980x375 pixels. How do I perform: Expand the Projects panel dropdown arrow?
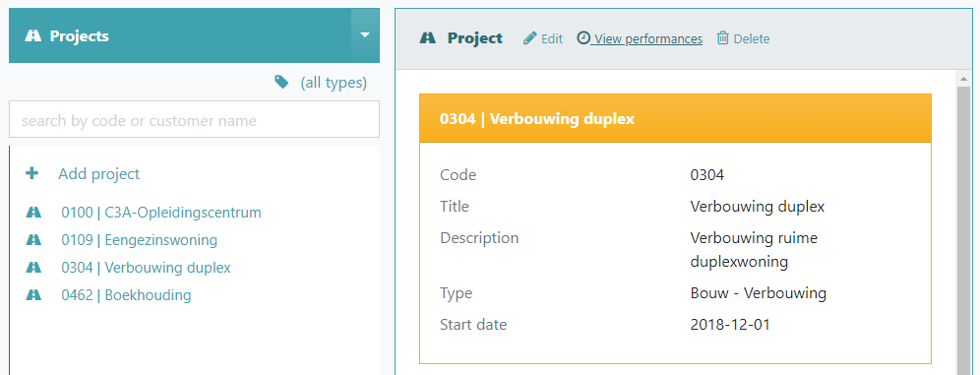[x=365, y=35]
